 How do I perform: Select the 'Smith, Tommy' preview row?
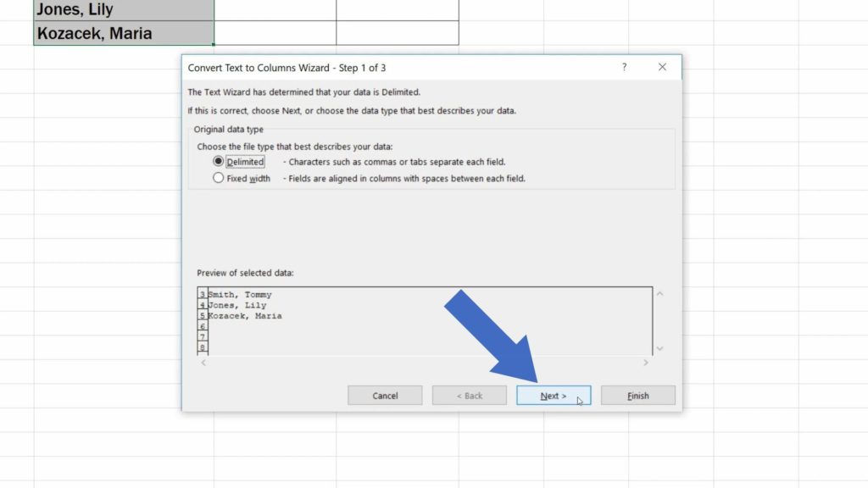tap(240, 294)
